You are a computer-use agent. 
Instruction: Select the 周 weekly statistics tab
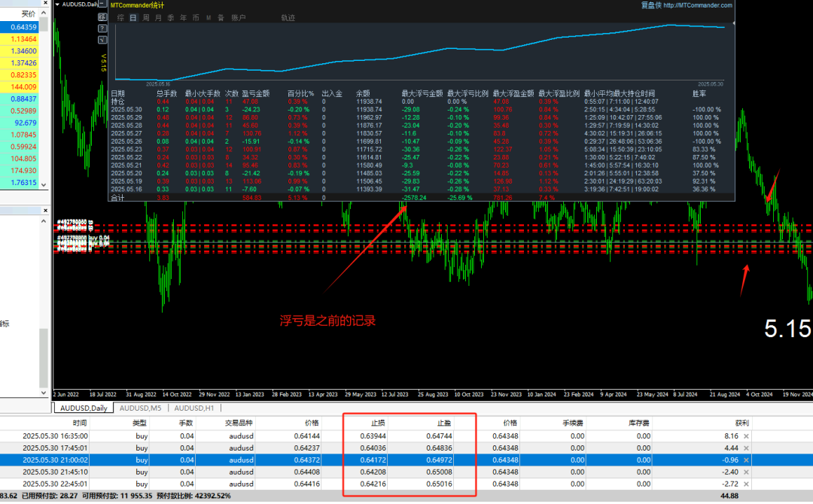coord(146,17)
